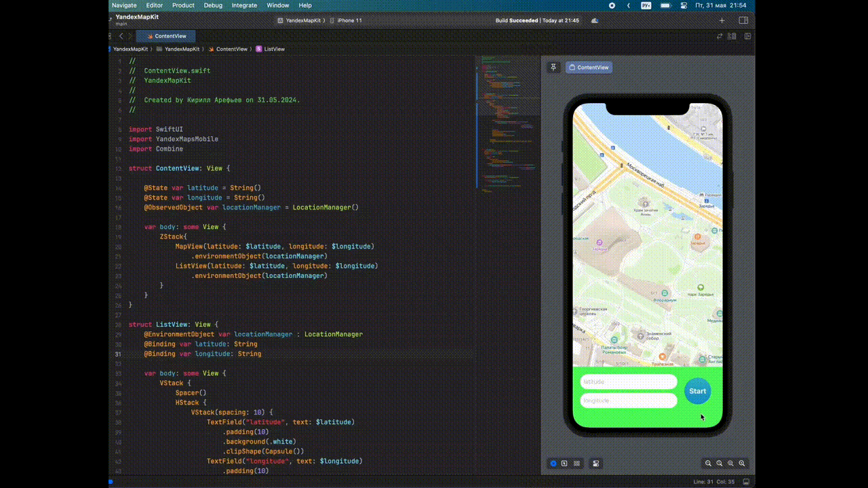Open the preview Variants grid

click(576, 464)
